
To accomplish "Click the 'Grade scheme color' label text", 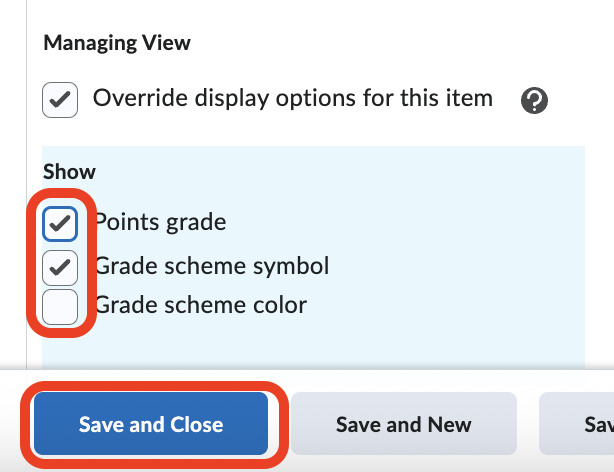I will 200,304.
